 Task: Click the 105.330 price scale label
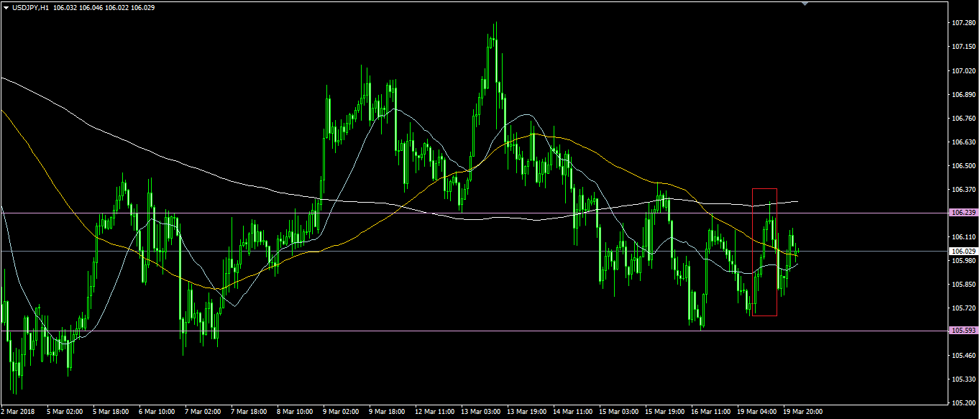963,379
